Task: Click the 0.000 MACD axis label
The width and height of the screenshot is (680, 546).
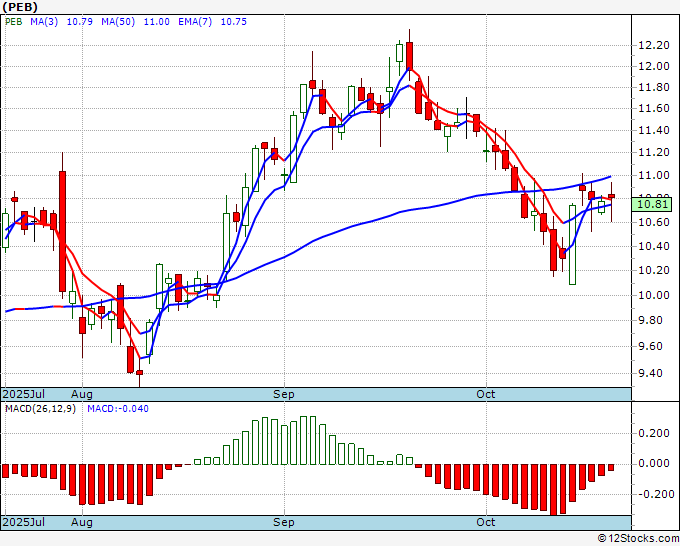Action: point(654,464)
